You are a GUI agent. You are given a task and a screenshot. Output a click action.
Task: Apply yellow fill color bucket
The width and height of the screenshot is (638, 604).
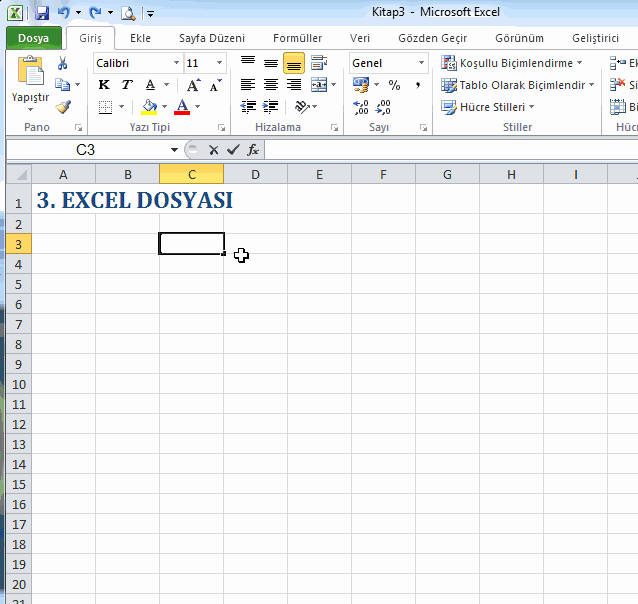pyautogui.click(x=149, y=107)
